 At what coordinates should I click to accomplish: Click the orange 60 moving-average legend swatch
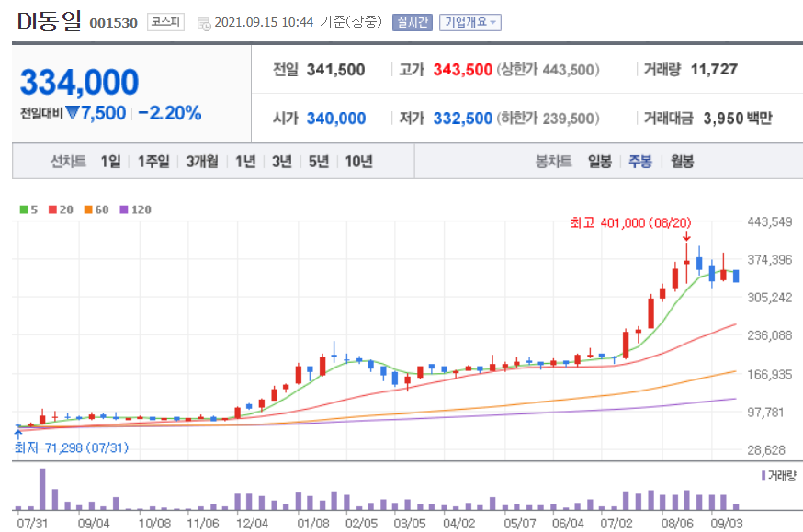(88, 209)
